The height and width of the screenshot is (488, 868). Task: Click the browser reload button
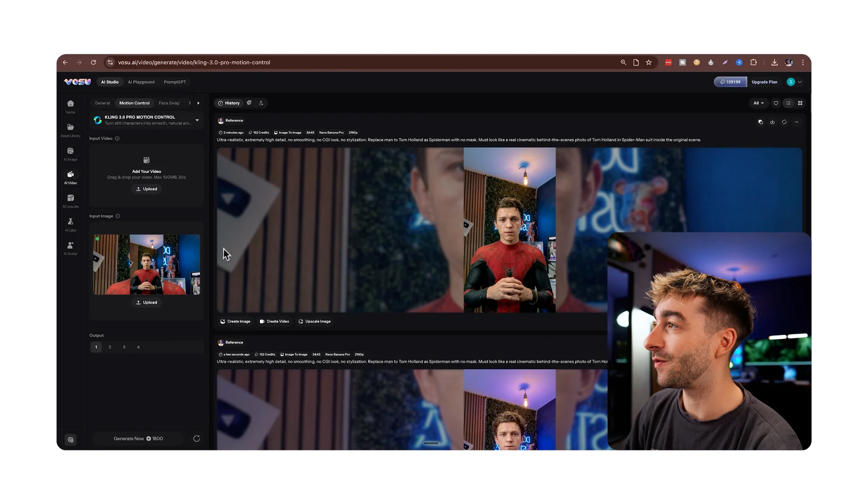pyautogui.click(x=93, y=62)
